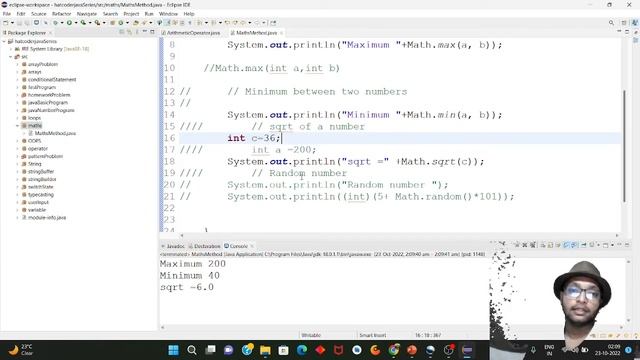Collapse the hatcoderjavaSeries project node
This screenshot has width=640, height=360.
(x=4, y=41)
